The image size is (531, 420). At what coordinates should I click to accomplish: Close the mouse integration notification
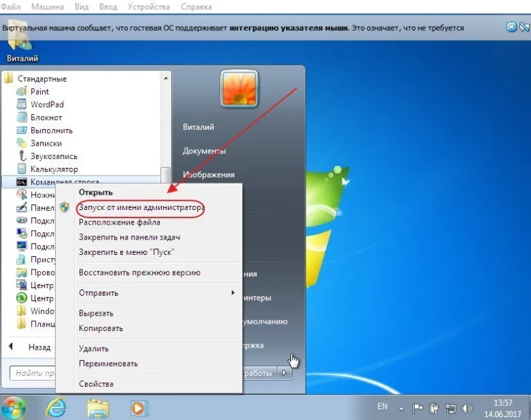pyautogui.click(x=512, y=27)
